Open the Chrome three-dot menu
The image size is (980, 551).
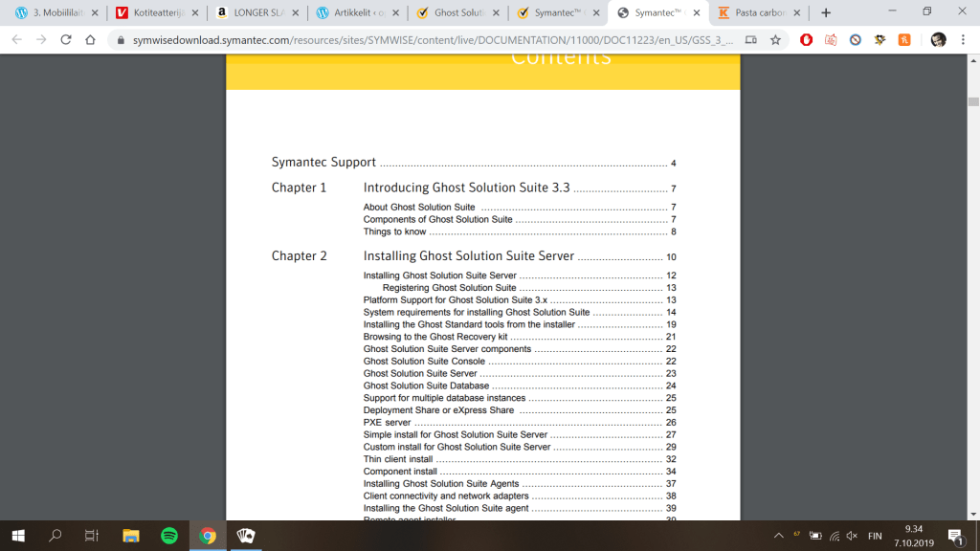[964, 40]
